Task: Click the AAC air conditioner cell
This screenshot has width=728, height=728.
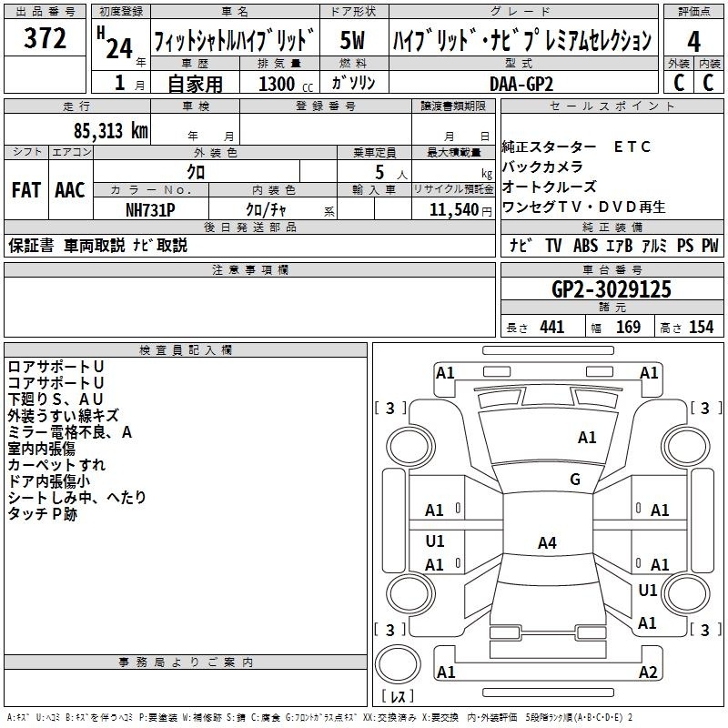Action: pos(70,189)
